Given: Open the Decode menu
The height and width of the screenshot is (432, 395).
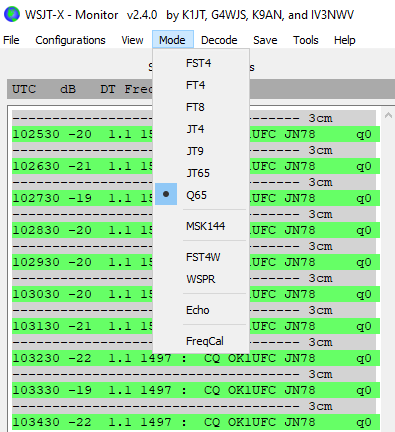Looking at the screenshot, I should pos(219,40).
